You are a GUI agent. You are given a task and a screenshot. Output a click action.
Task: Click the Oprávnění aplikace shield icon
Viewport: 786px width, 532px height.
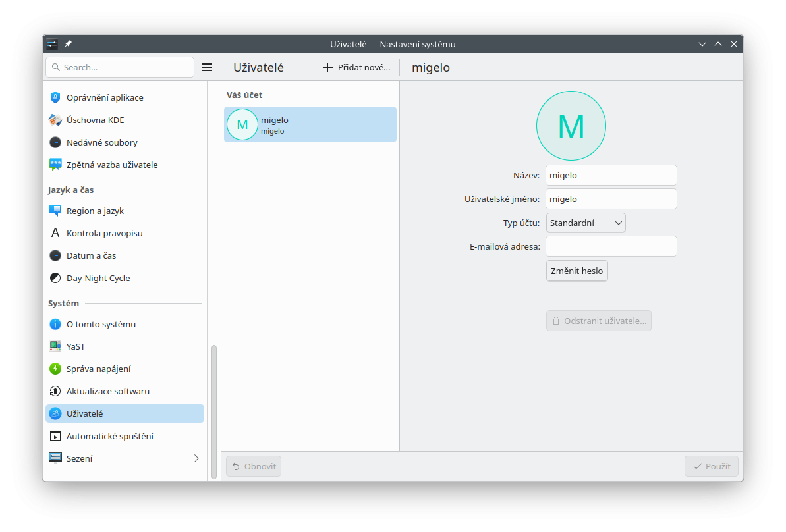coord(55,97)
